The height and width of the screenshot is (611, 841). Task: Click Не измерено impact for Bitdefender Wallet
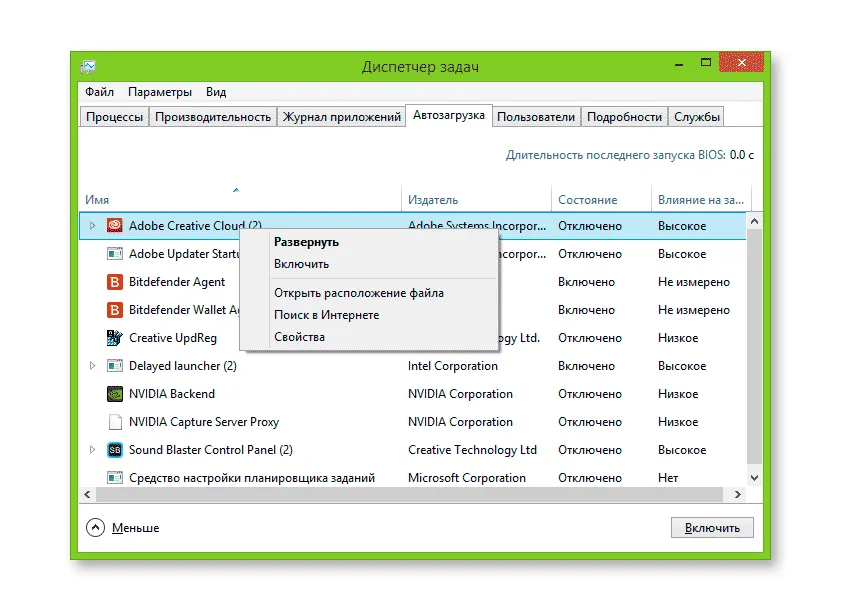(x=694, y=310)
